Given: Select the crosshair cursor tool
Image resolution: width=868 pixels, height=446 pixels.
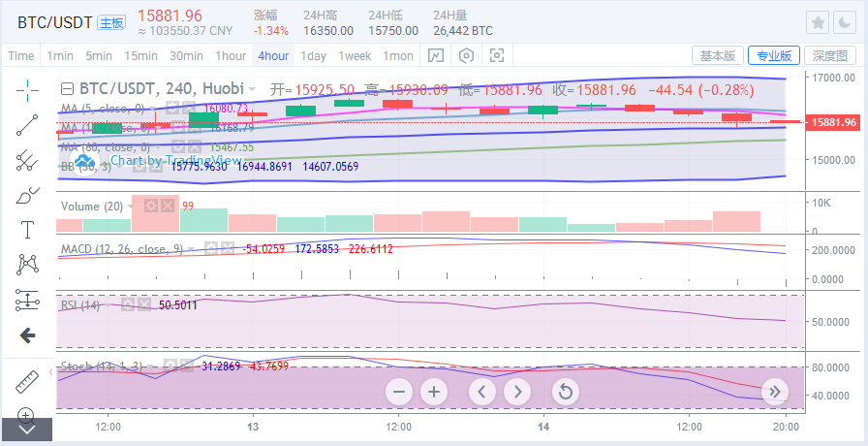Looking at the screenshot, I should [x=27, y=90].
